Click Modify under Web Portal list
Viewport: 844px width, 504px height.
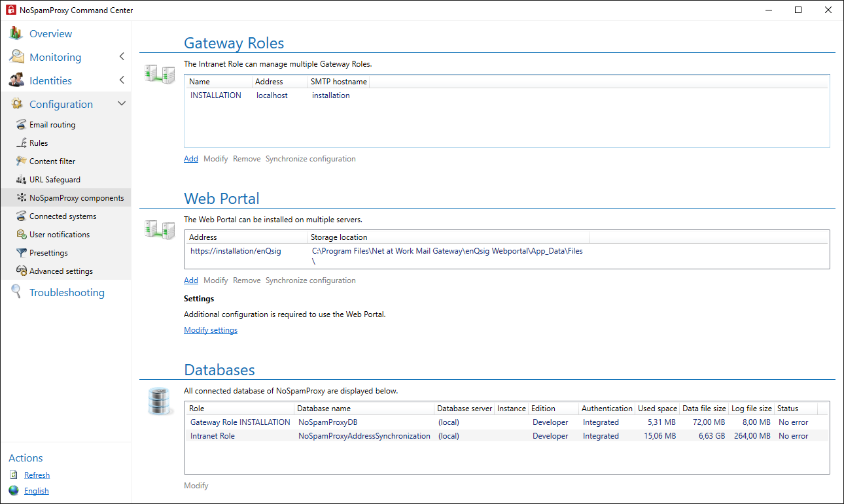tap(216, 280)
